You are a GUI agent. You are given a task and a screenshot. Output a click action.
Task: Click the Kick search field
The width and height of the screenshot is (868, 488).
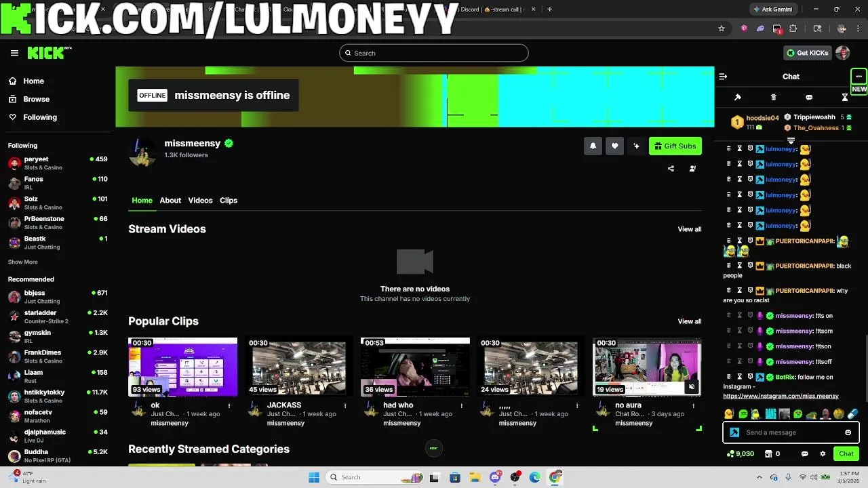(434, 53)
